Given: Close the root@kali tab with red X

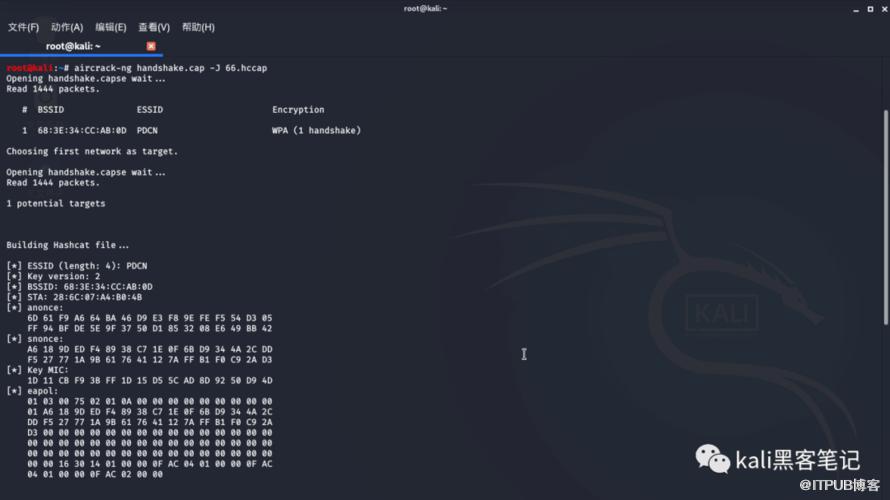Looking at the screenshot, I should coord(151,46).
